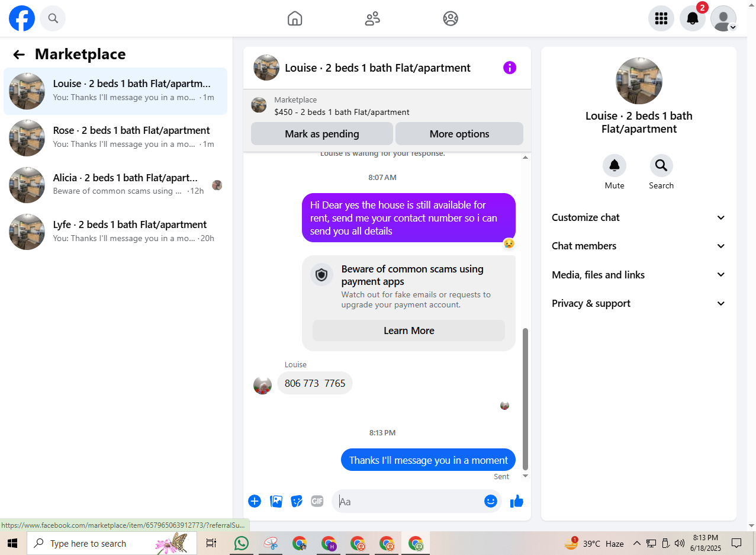Screen dimensions: 756x555
Task: Click Louise's large profile picture in side panel
Action: point(639,81)
